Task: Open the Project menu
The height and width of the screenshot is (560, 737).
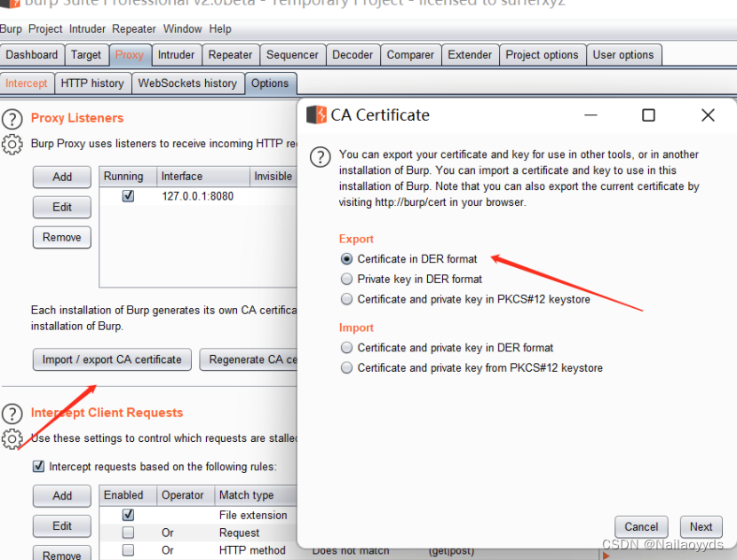Action: tap(45, 29)
